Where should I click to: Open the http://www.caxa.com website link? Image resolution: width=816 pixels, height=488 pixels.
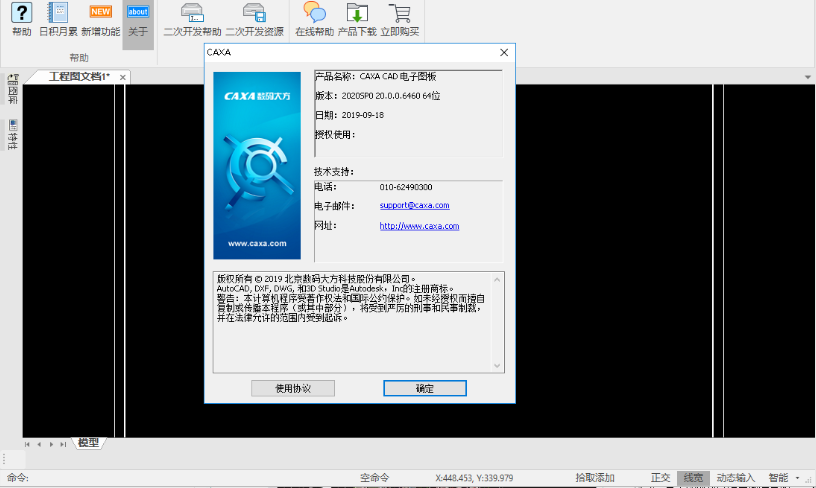(x=419, y=226)
